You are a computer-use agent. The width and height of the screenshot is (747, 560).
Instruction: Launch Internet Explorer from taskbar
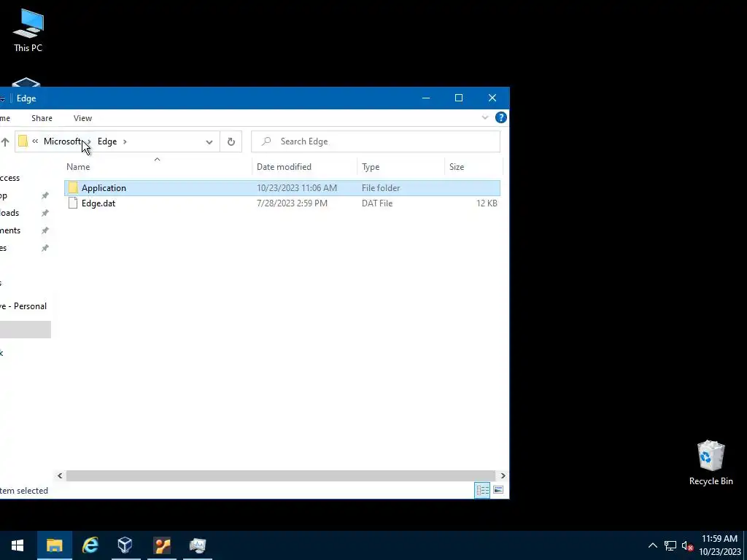90,545
